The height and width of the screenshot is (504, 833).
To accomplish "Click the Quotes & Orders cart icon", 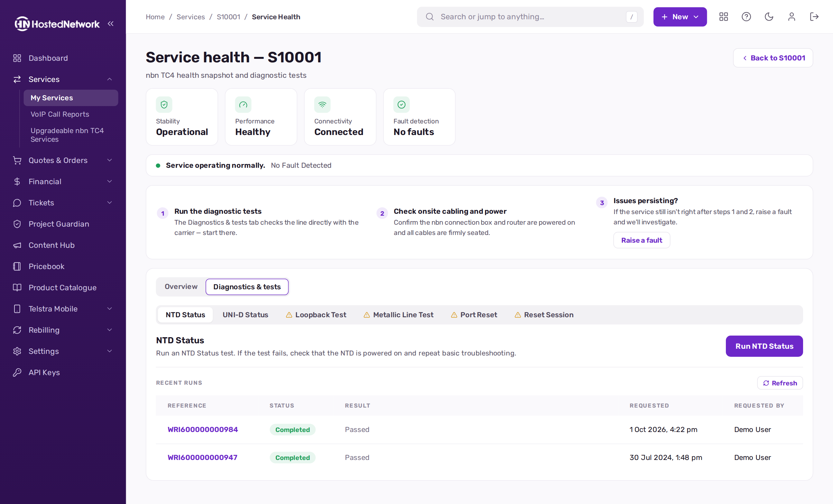I will tap(17, 160).
